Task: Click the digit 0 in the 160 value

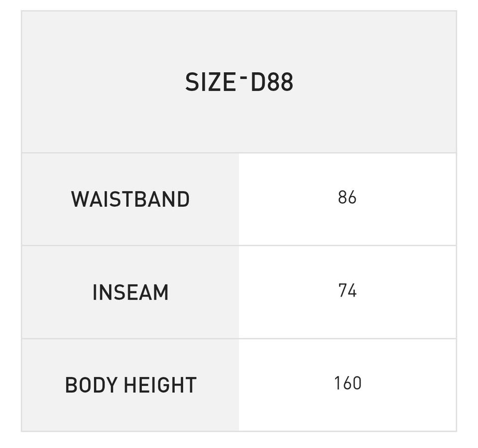Action: point(356,383)
